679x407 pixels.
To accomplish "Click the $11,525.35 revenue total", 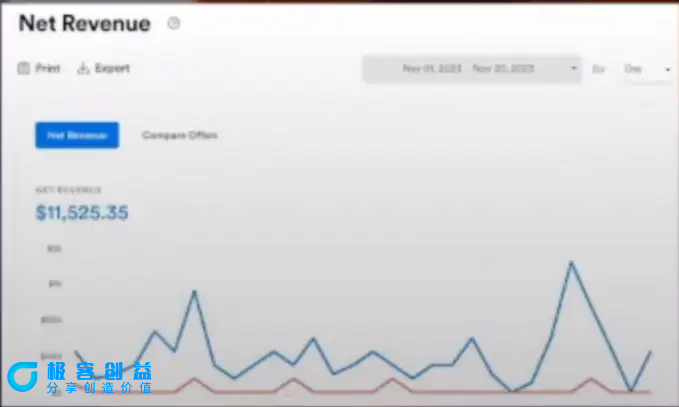I will [82, 213].
